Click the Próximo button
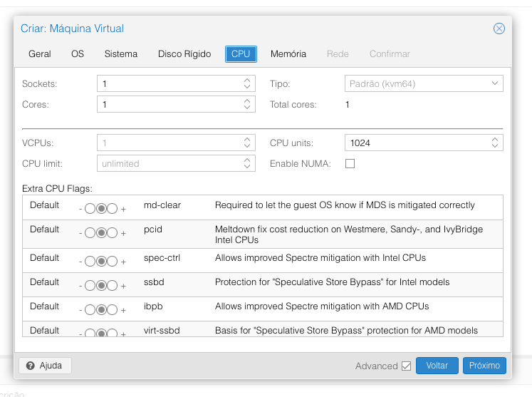This screenshot has width=532, height=397. [x=484, y=366]
